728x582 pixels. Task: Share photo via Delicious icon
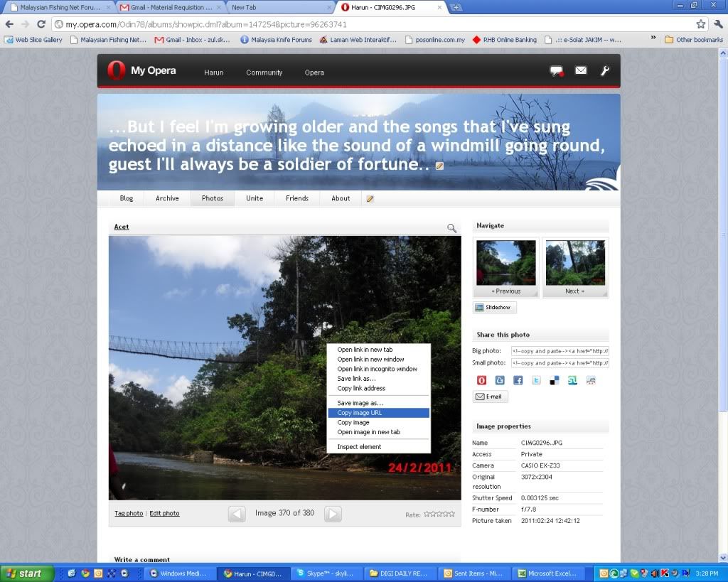(x=554, y=380)
